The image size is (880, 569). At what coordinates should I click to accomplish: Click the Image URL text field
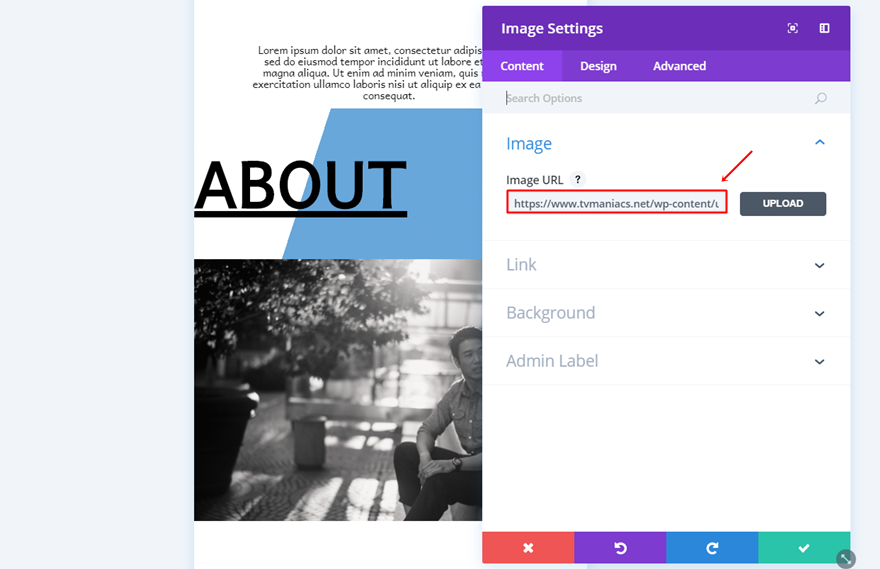click(617, 203)
